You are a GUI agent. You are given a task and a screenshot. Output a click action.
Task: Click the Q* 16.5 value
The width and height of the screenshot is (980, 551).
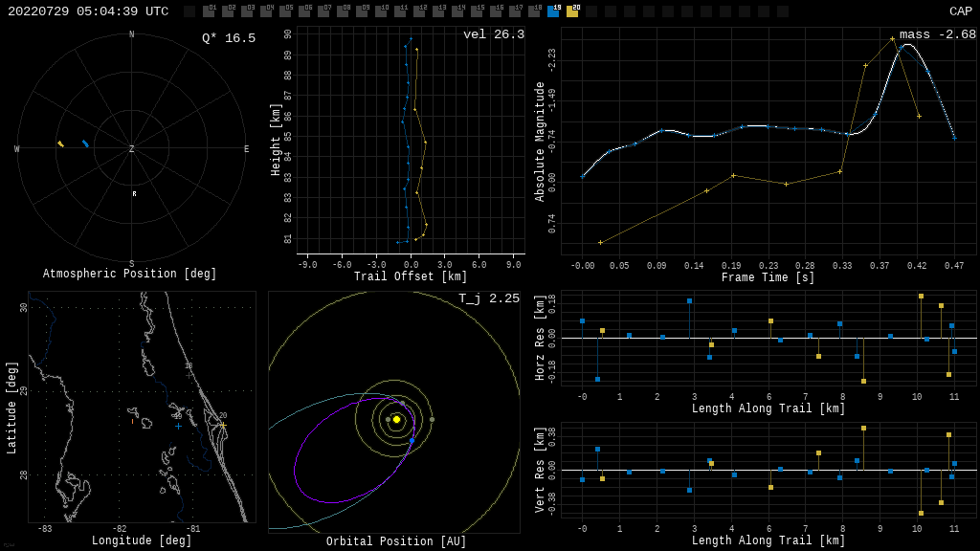(229, 38)
